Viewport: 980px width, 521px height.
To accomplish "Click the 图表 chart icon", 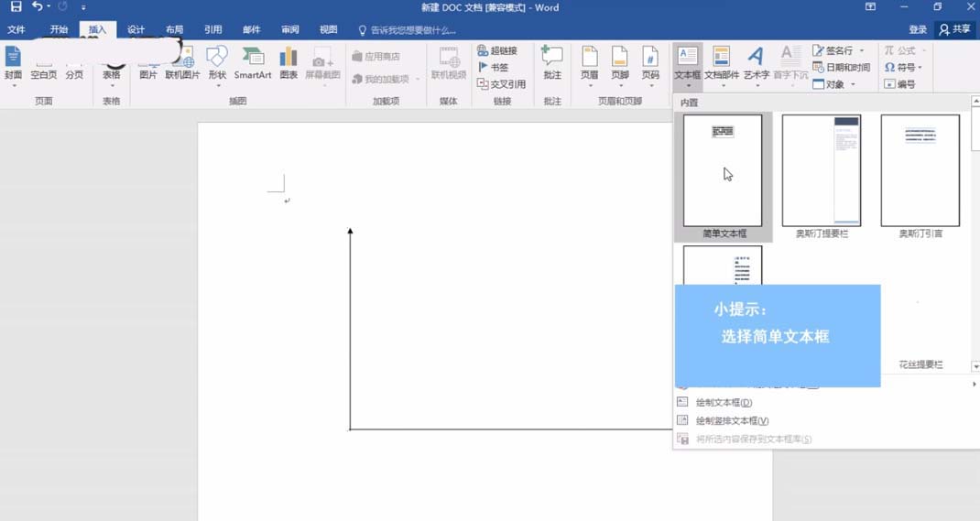I will [x=289, y=62].
